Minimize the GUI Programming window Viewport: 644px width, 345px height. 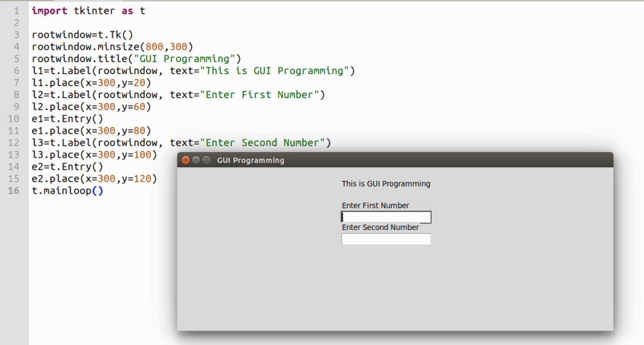pos(196,160)
